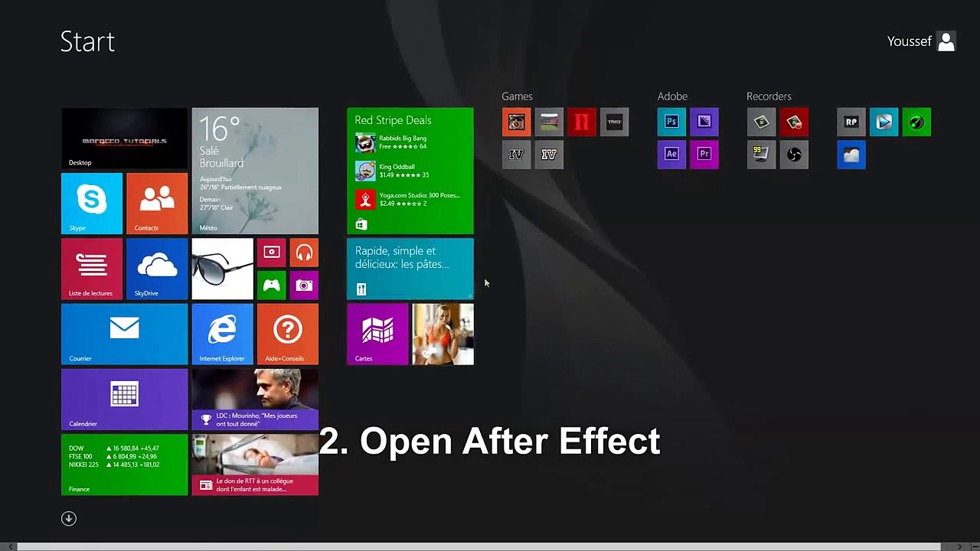
Task: Open the Météo weather tile
Action: tap(255, 171)
